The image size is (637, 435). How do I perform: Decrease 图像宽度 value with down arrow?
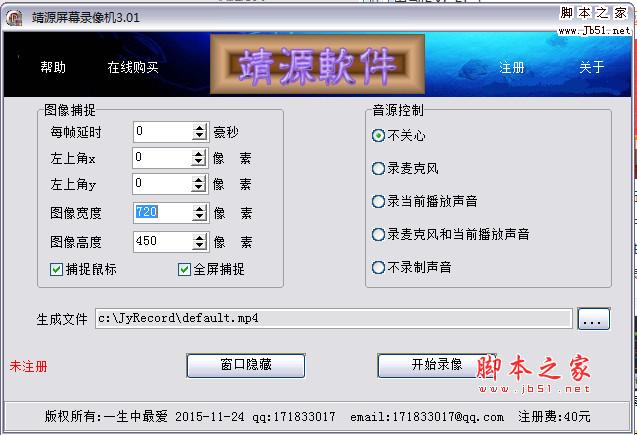[199, 217]
